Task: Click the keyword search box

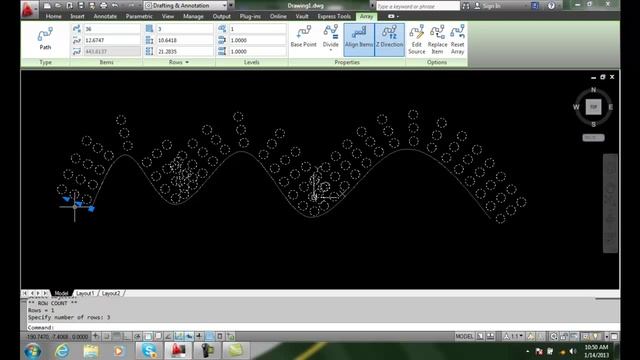Action: click(418, 6)
